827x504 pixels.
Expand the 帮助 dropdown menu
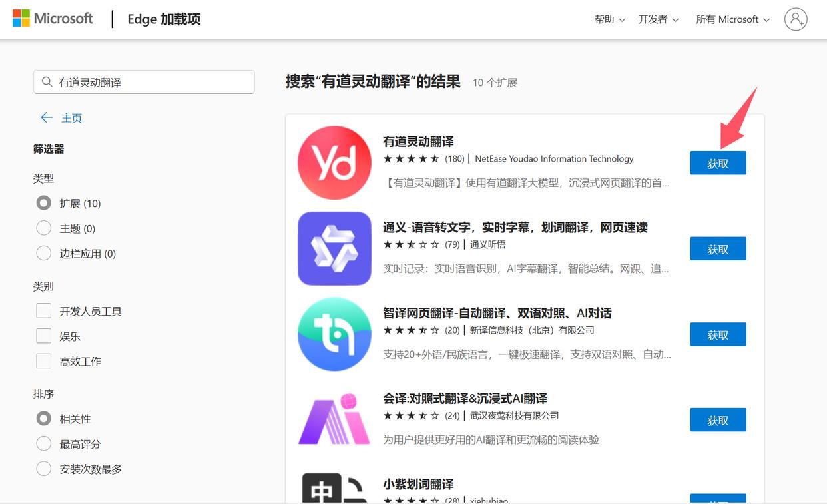[610, 19]
